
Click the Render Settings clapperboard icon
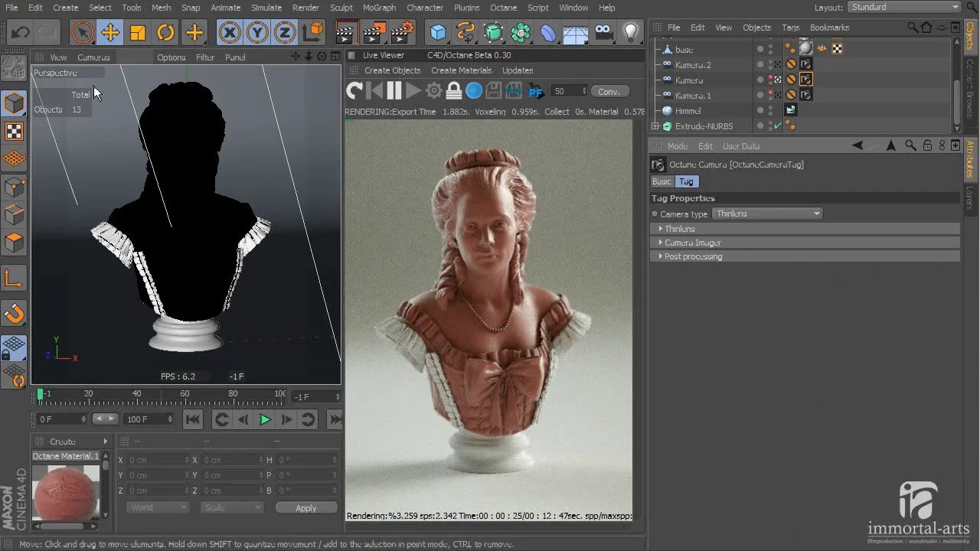(403, 32)
